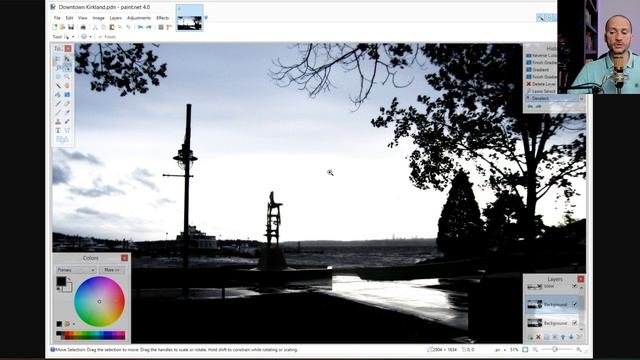Click the primary color swatch
640x360 pixels.
61,281
